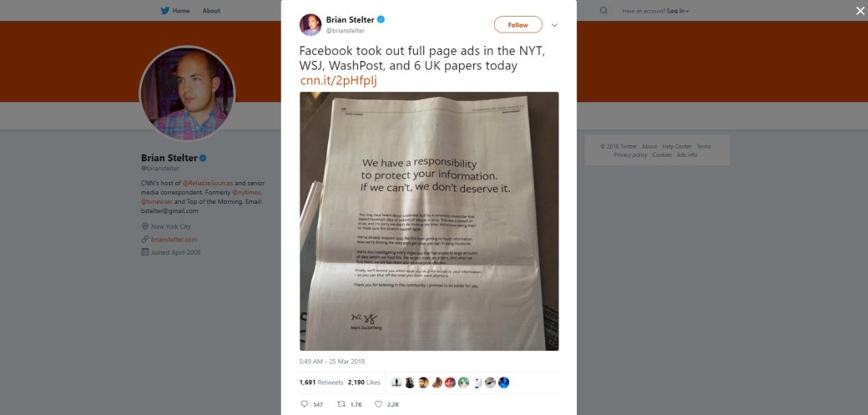Click the reply speech bubble icon
Image resolution: width=868 pixels, height=415 pixels.
pos(304,404)
